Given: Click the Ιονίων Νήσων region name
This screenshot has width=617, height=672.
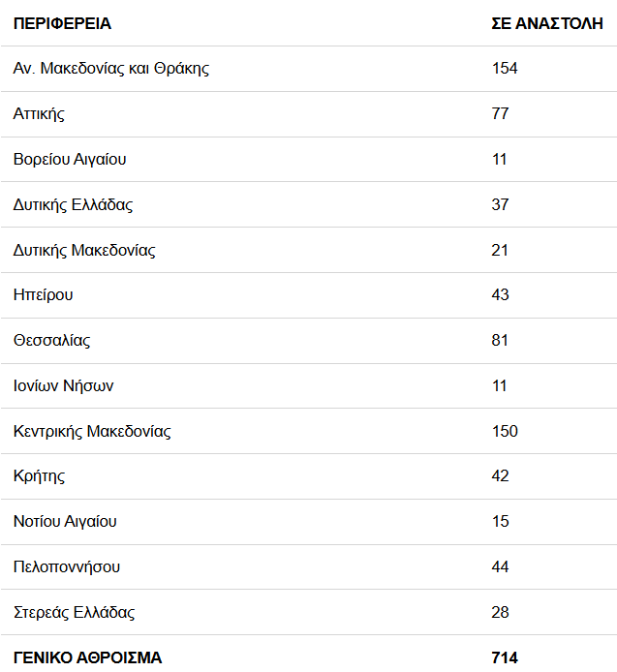Looking at the screenshot, I should coord(64,386).
